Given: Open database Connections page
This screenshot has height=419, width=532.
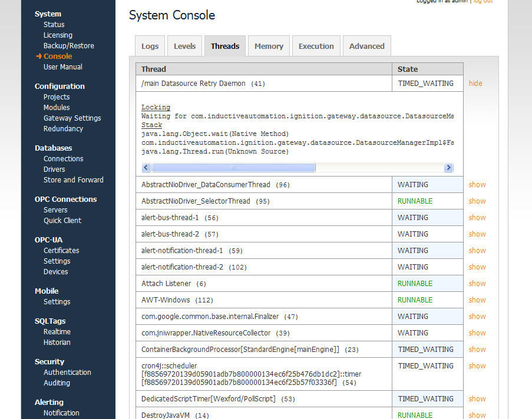Looking at the screenshot, I should pyautogui.click(x=63, y=159).
